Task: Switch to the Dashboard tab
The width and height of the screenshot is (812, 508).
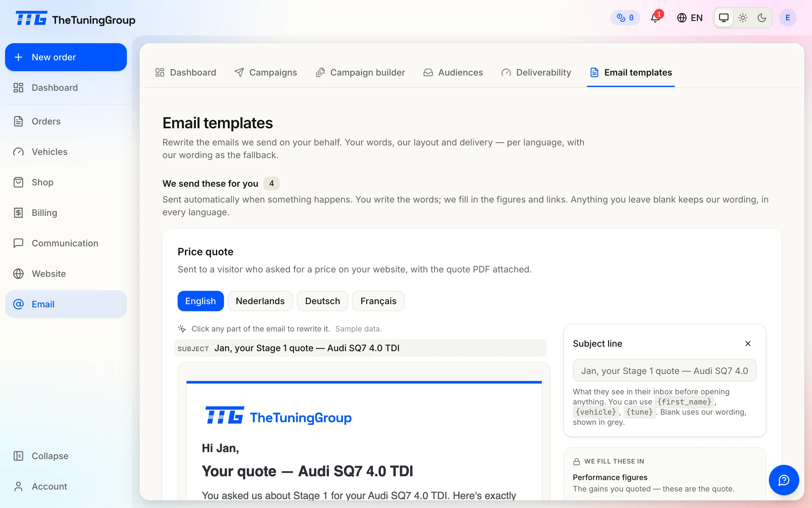Action: tap(186, 73)
